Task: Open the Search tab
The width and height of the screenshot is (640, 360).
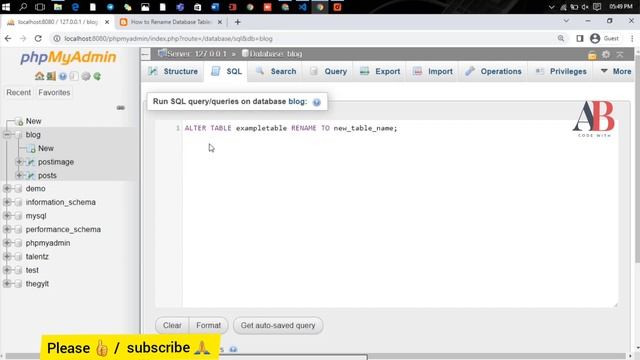Action: point(276,71)
